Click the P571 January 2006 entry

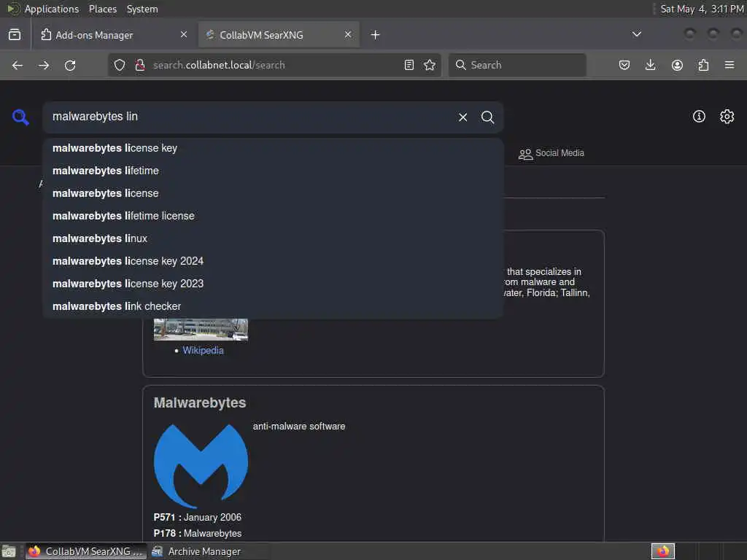[x=197, y=518]
